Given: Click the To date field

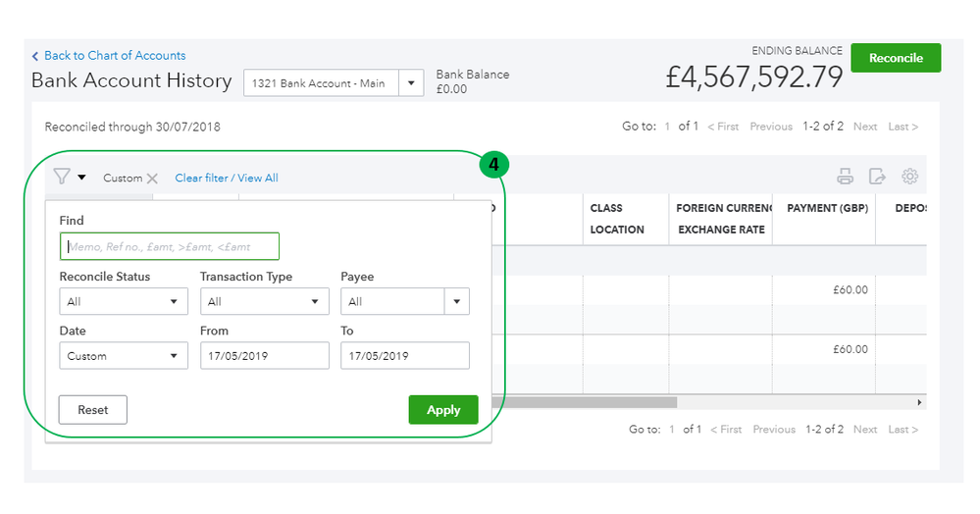Looking at the screenshot, I should (x=404, y=356).
